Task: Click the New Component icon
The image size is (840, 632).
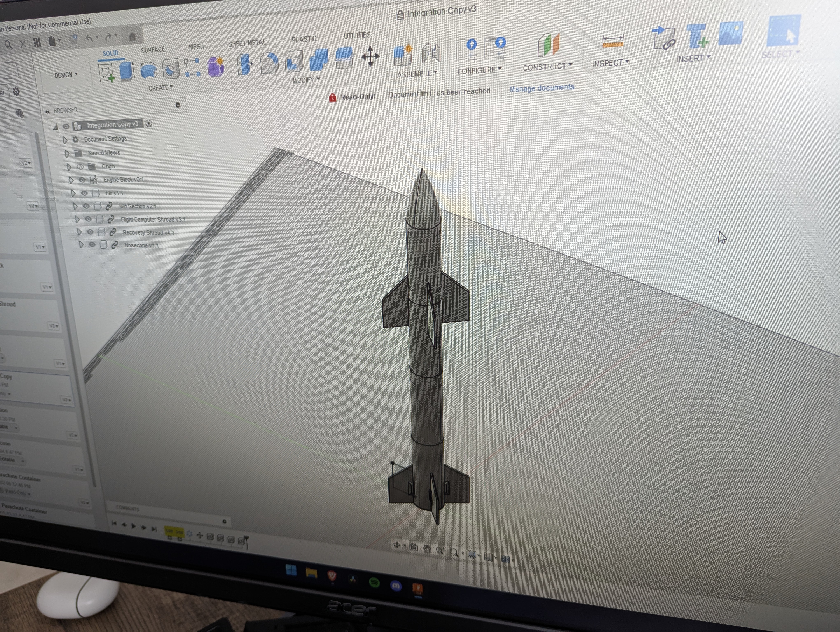Action: tap(403, 55)
